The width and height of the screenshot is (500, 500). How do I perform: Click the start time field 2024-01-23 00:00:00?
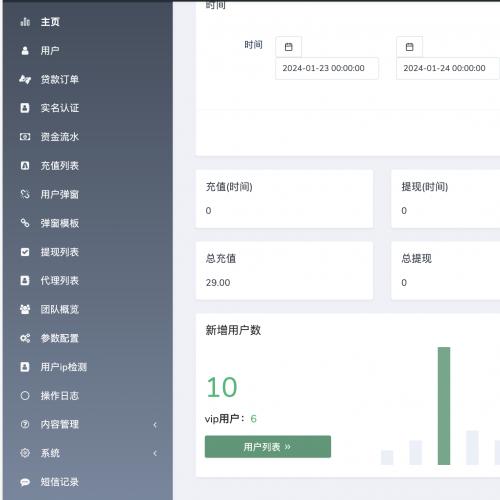(x=327, y=68)
